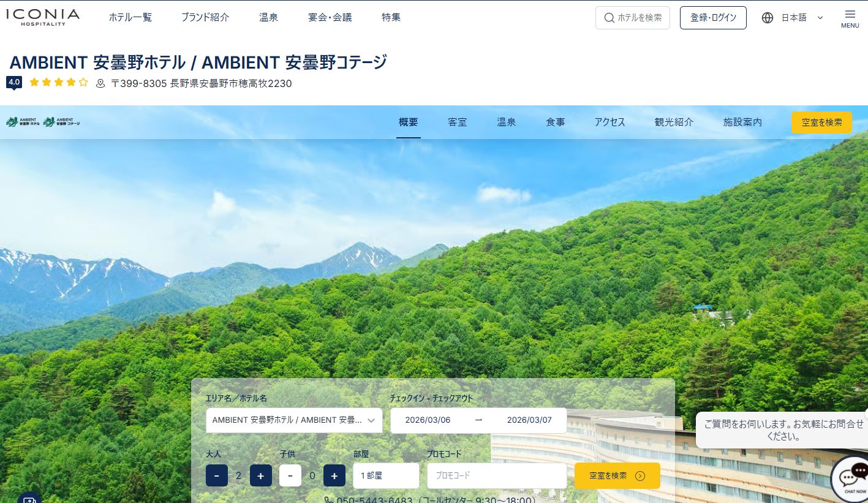Open the globe language selector icon

coord(768,17)
